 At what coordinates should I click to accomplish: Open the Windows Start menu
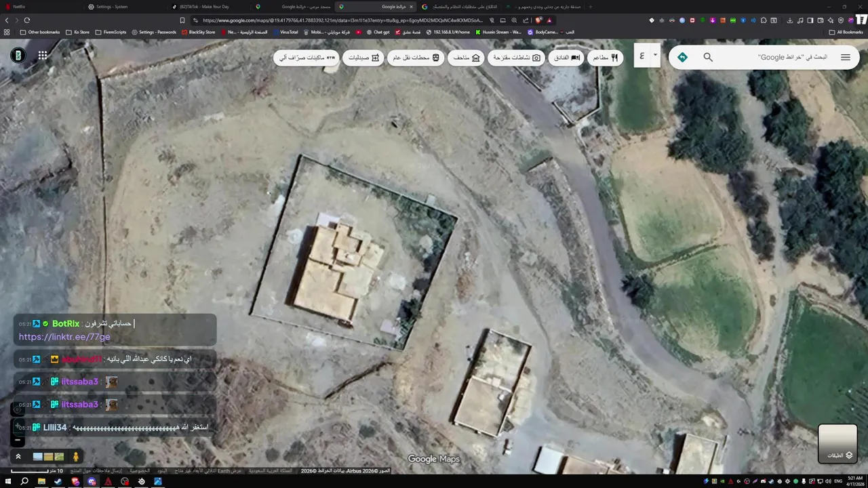7,481
